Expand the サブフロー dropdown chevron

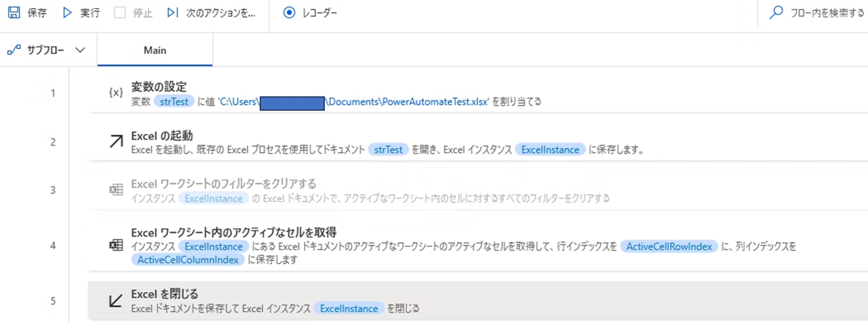80,50
